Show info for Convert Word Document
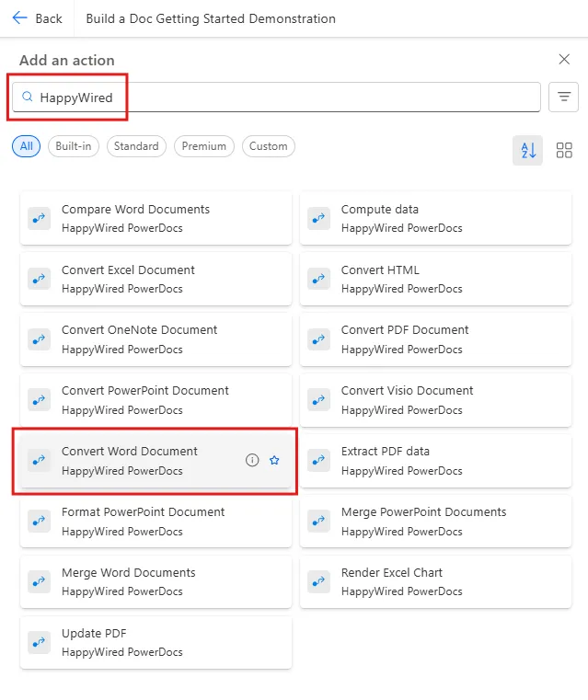Viewport: 588px width, 700px height. click(252, 460)
